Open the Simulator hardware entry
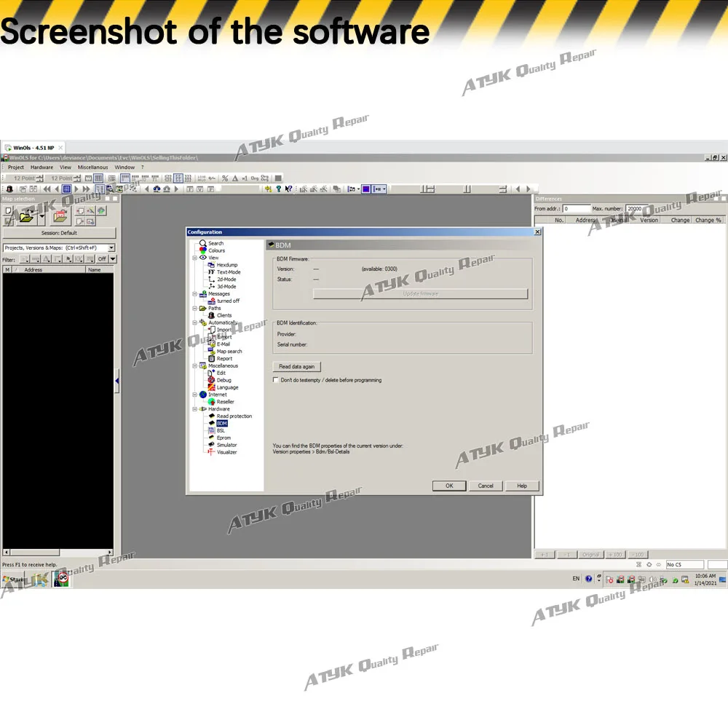 [x=226, y=445]
